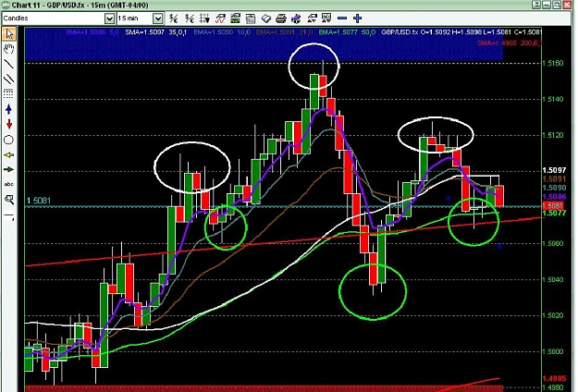
Task: Click the SMA=1.5097 35,0,1 indicator label
Action: click(x=156, y=32)
